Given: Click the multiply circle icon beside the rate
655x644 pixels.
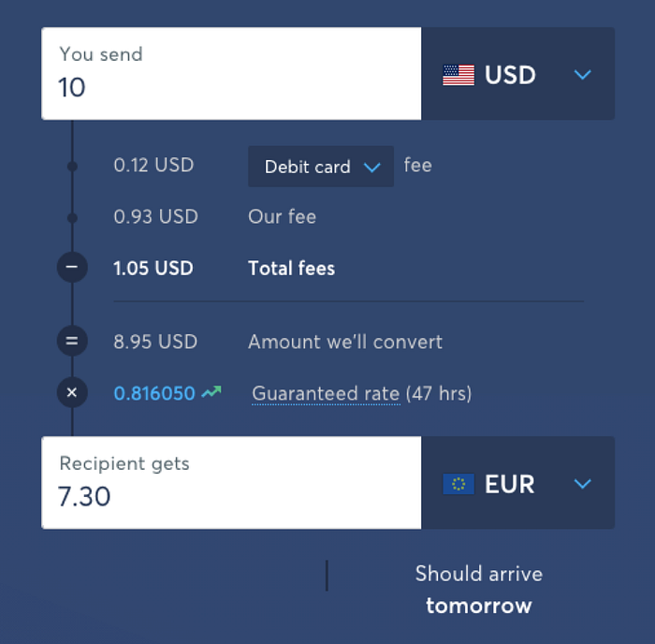Looking at the screenshot, I should (x=72, y=392).
